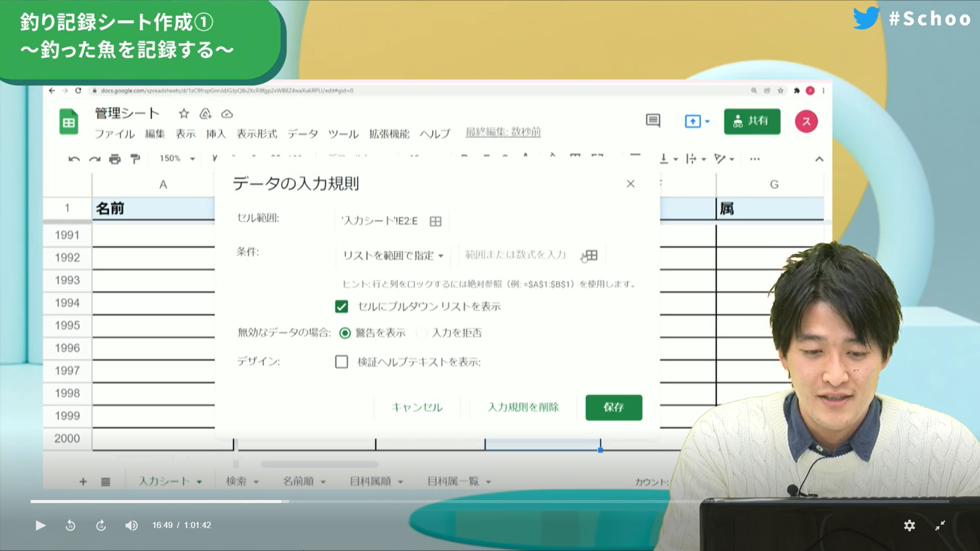
Task: Open the ファイル menu
Action: click(x=115, y=134)
